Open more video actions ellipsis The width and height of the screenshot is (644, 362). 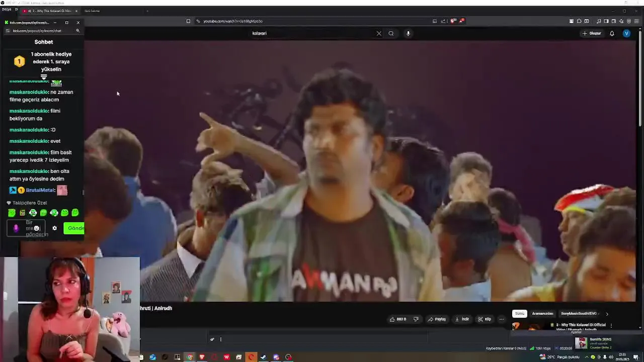[501, 319]
